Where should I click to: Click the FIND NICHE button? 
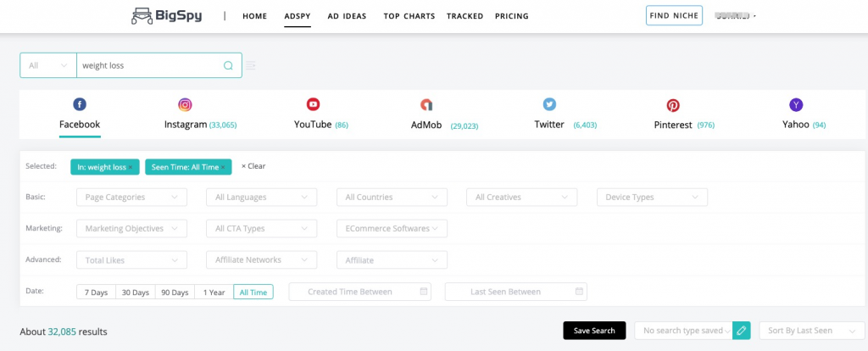pos(674,15)
